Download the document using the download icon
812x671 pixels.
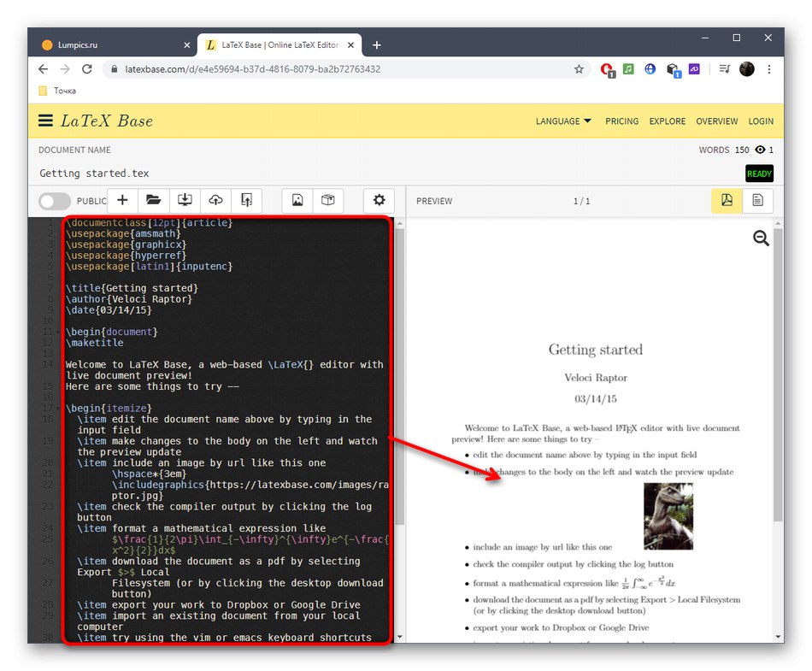coord(185,200)
